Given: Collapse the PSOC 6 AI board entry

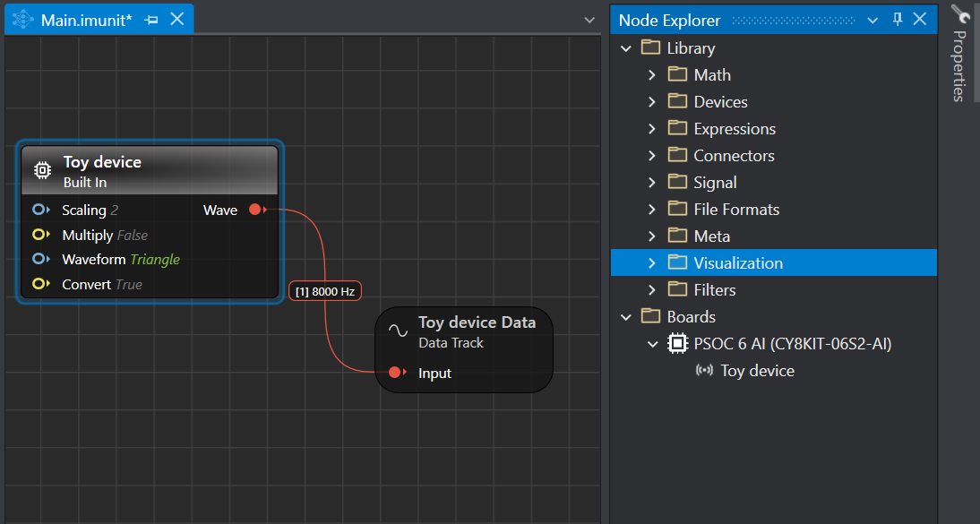Looking at the screenshot, I should point(652,344).
